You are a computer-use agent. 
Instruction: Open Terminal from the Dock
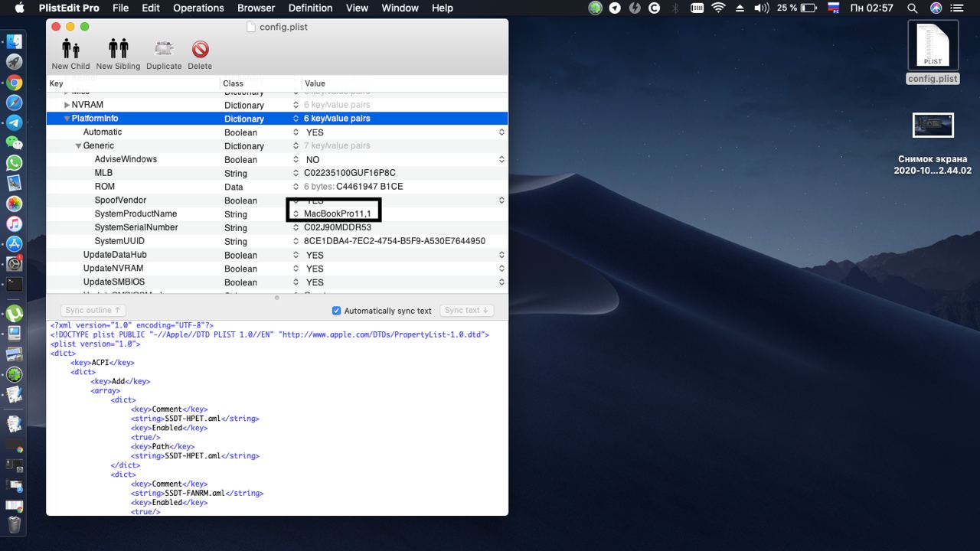14,284
